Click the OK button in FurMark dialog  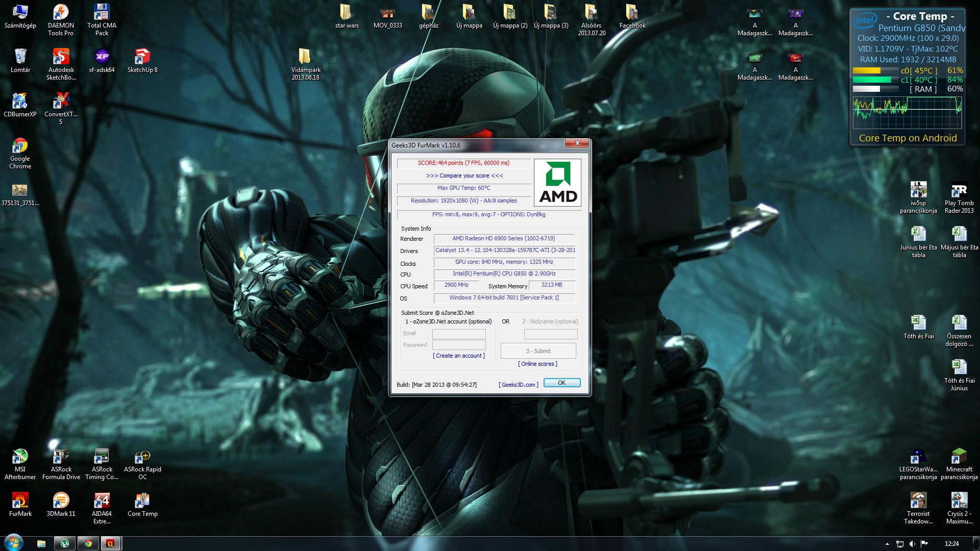(561, 383)
